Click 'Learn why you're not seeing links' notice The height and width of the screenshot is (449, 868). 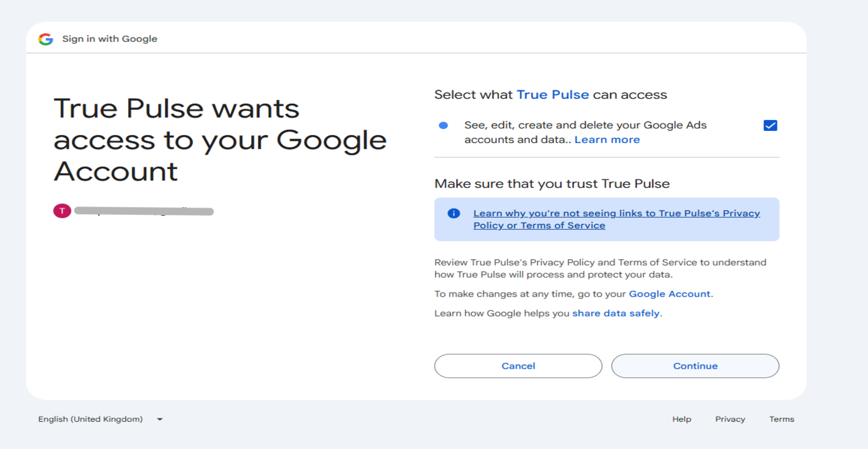[x=616, y=219]
